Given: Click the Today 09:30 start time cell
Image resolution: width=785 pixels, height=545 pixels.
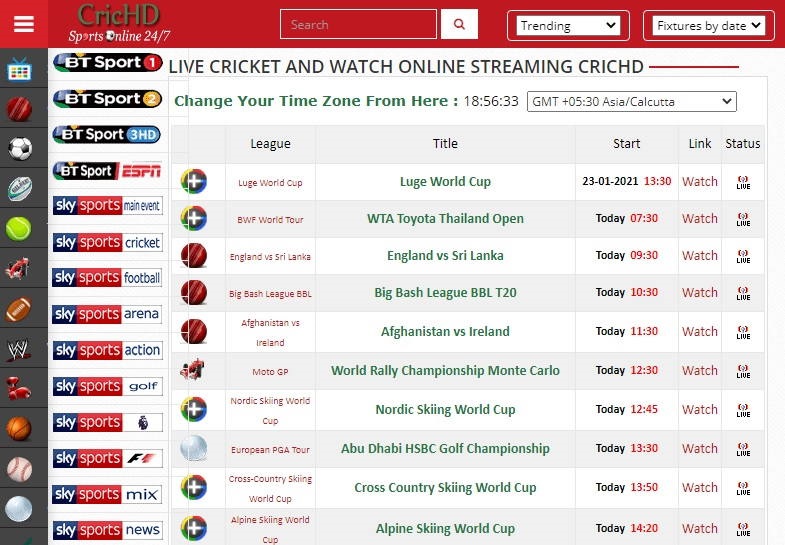Looking at the screenshot, I should coord(627,255).
